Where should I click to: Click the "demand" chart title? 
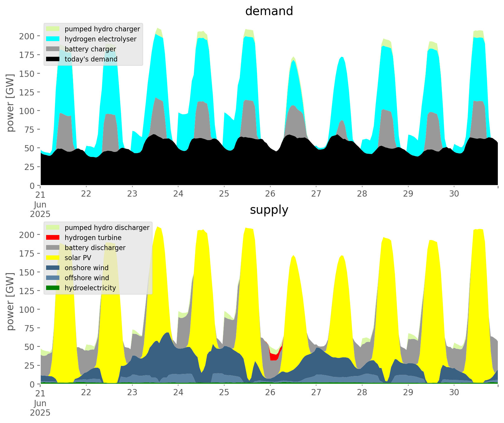269,11
